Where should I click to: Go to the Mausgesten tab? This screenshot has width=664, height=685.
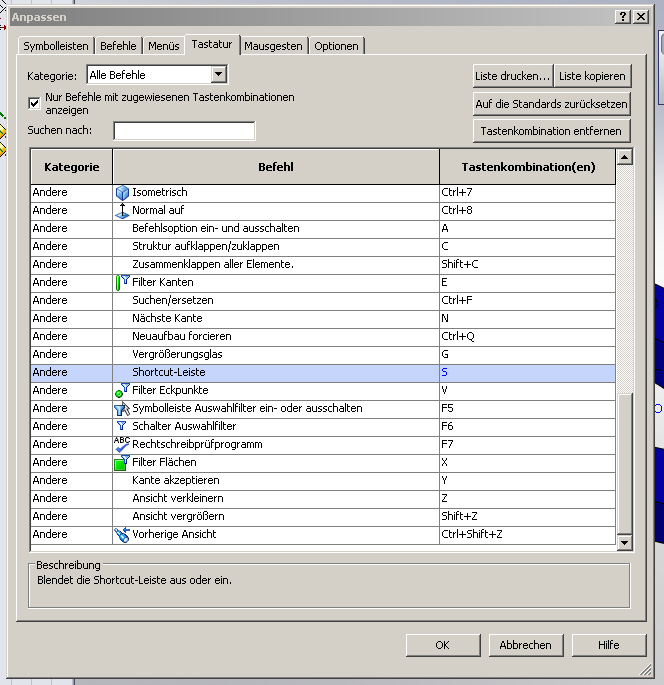(273, 46)
